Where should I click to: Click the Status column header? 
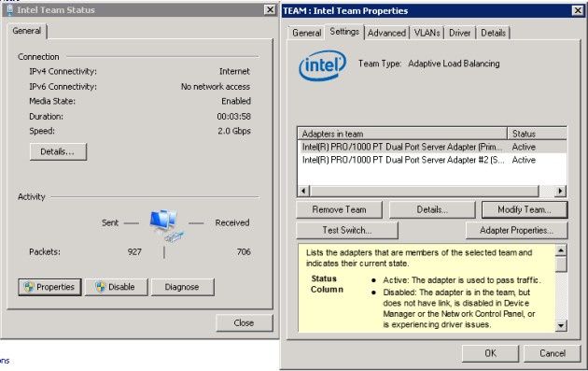tap(537, 134)
